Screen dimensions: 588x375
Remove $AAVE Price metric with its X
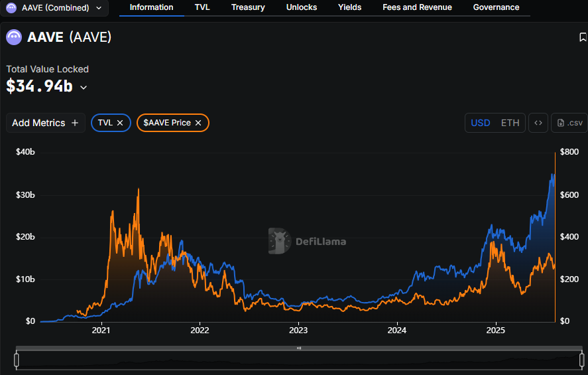point(198,123)
